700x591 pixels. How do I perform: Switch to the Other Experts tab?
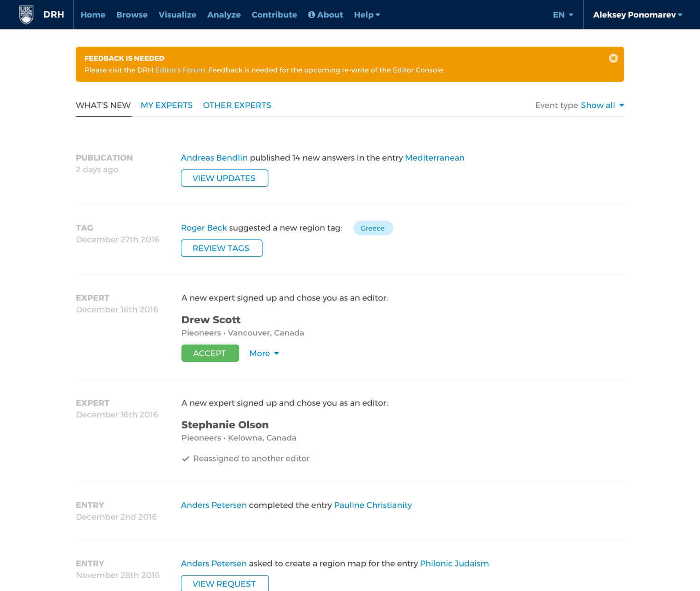coord(237,105)
